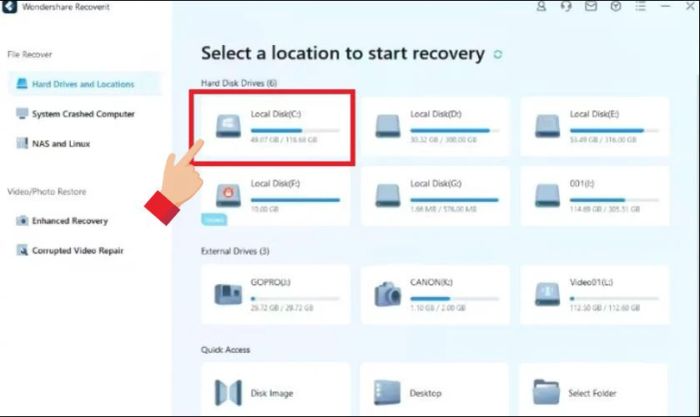Click the CANON(K:) label
This screenshot has height=417, width=700.
(431, 282)
